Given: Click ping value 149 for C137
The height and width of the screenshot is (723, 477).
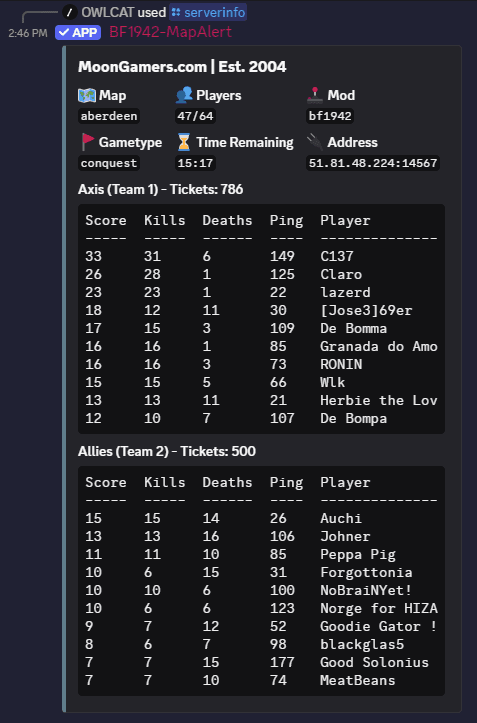Looking at the screenshot, I should tap(282, 256).
